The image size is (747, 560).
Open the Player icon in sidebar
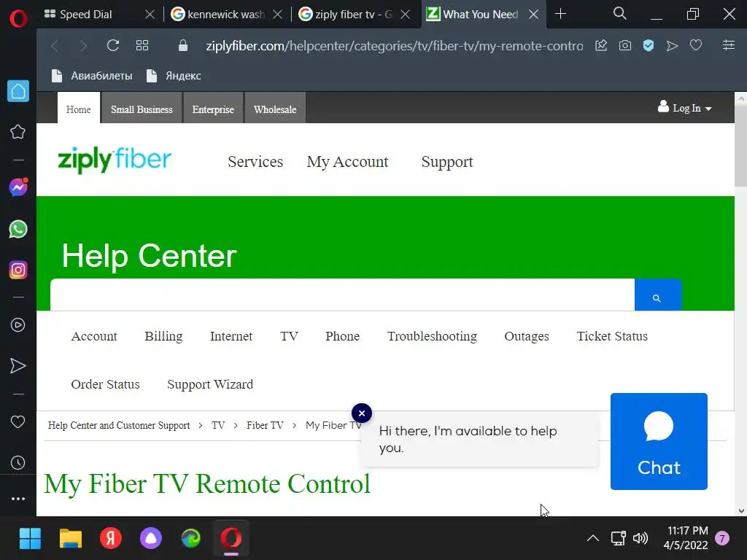(18, 324)
